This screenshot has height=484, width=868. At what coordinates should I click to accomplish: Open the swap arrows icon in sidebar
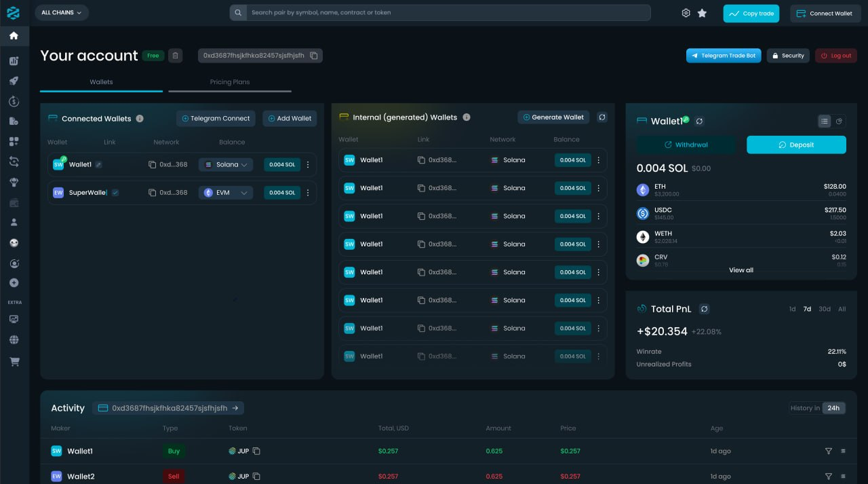[x=14, y=162]
